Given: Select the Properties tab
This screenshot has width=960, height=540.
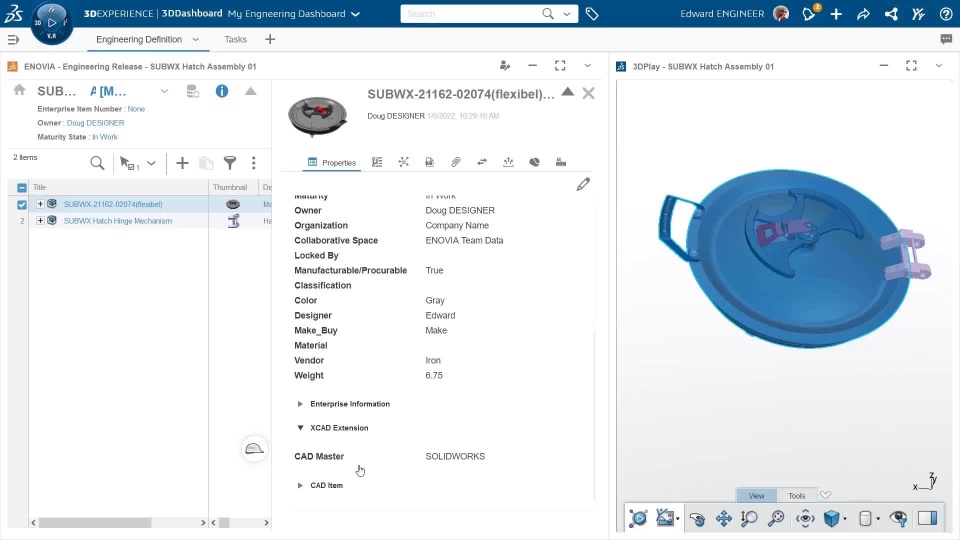Looking at the screenshot, I should pyautogui.click(x=332, y=163).
